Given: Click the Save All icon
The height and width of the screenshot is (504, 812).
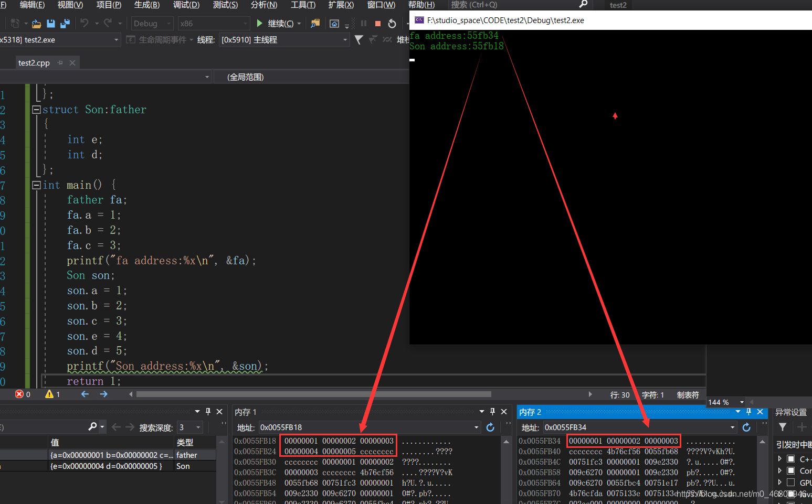Looking at the screenshot, I should point(65,24).
